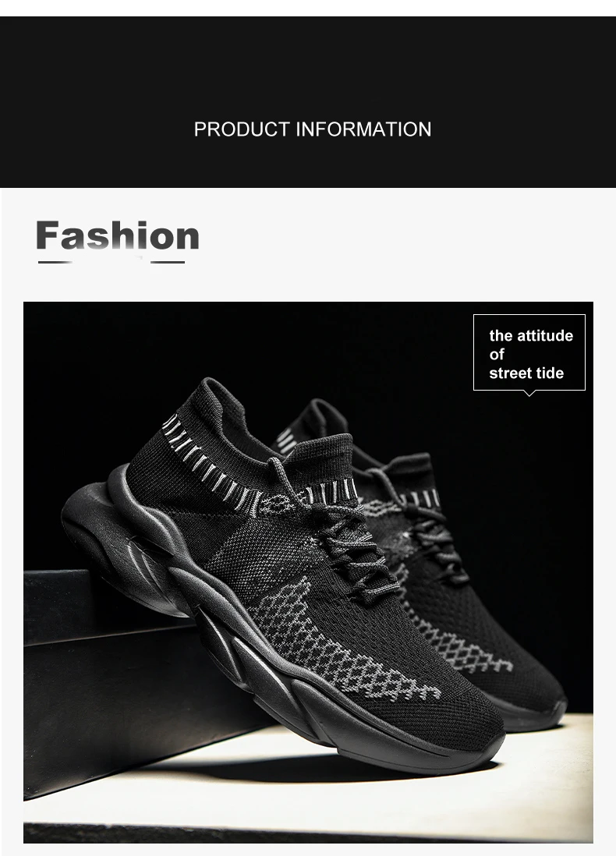Click the word street tide in callout

[526, 373]
